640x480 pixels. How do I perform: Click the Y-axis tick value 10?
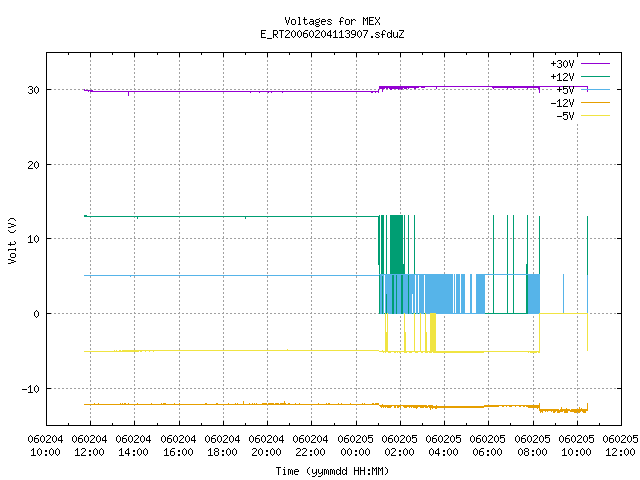(33, 239)
